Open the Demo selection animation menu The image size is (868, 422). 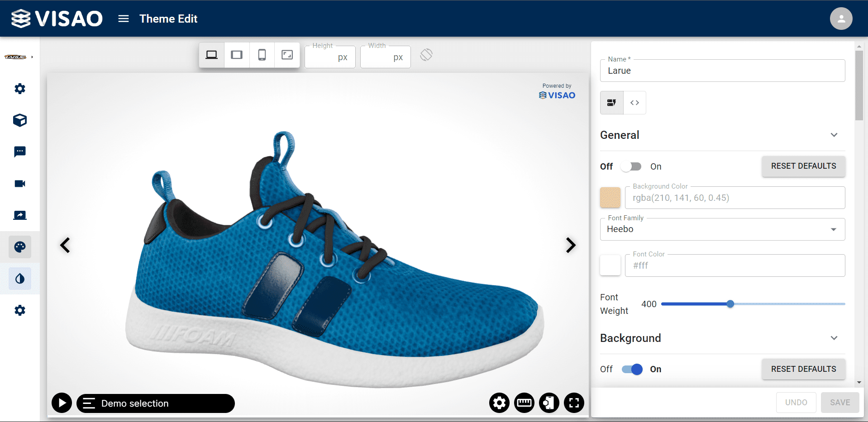pyautogui.click(x=155, y=403)
